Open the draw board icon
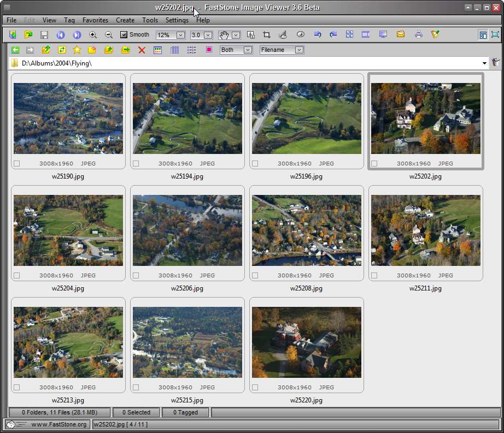Image resolution: width=504 pixels, height=433 pixels. point(283,34)
